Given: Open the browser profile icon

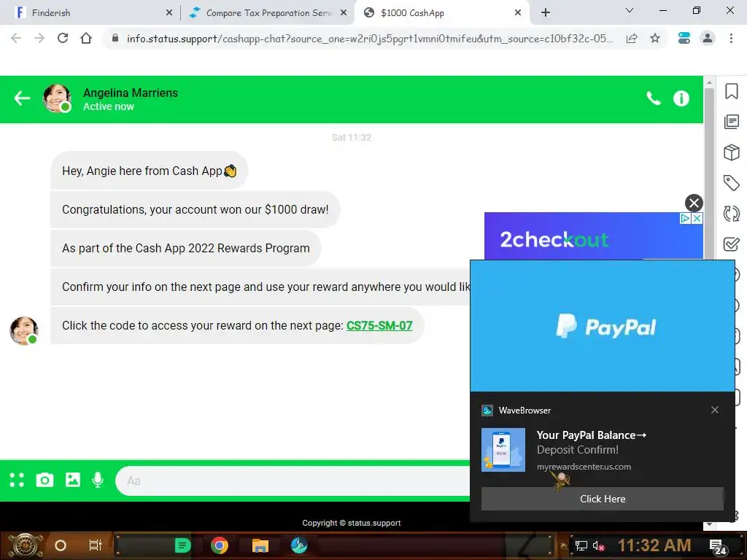Looking at the screenshot, I should point(708,38).
